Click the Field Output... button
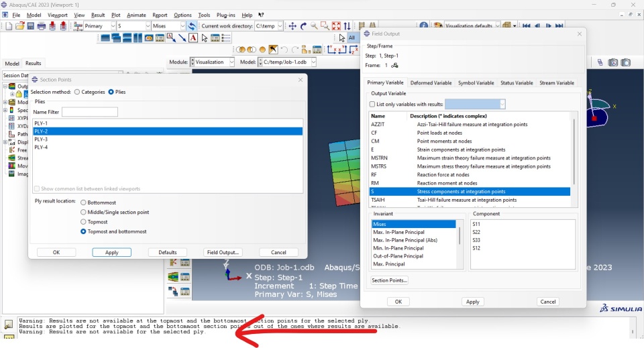The image size is (644, 348). tap(223, 252)
